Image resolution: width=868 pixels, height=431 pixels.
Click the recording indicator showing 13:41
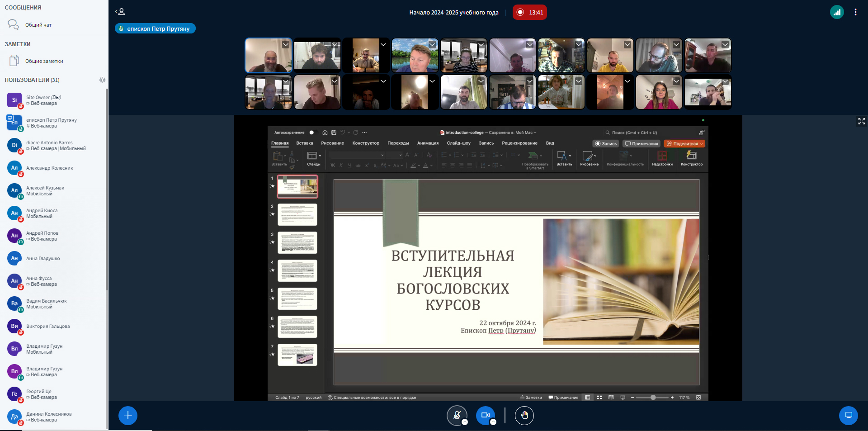click(530, 12)
